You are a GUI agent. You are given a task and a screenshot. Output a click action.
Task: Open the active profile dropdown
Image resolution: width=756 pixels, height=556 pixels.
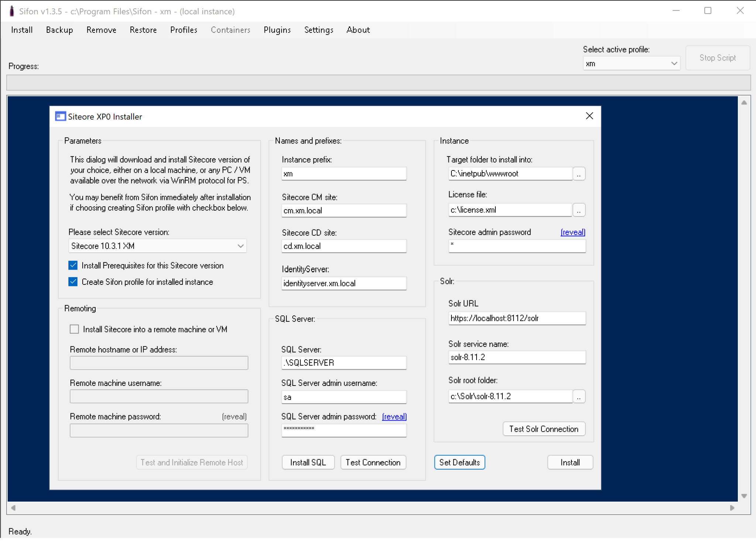coord(674,63)
